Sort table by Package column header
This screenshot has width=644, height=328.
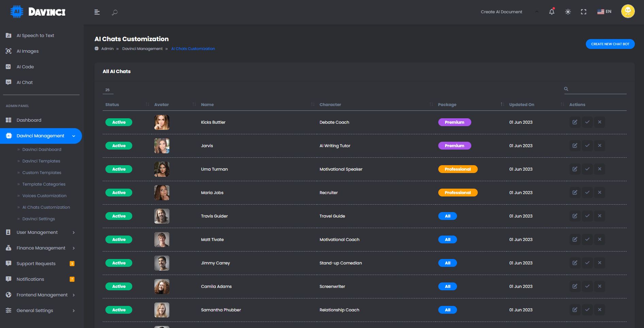coord(447,105)
